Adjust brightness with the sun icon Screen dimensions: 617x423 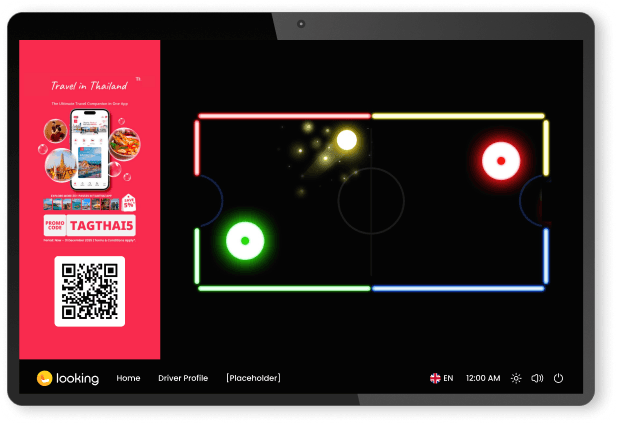coord(516,378)
